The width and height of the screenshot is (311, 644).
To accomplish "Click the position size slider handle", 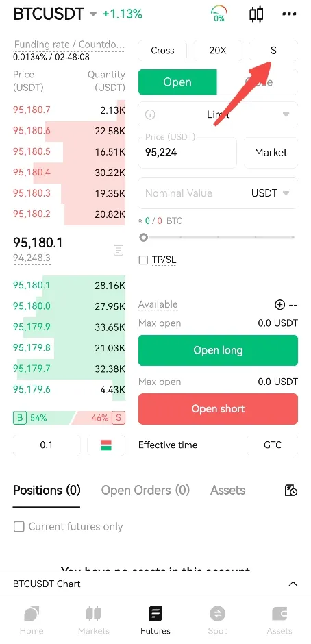I will pyautogui.click(x=143, y=238).
